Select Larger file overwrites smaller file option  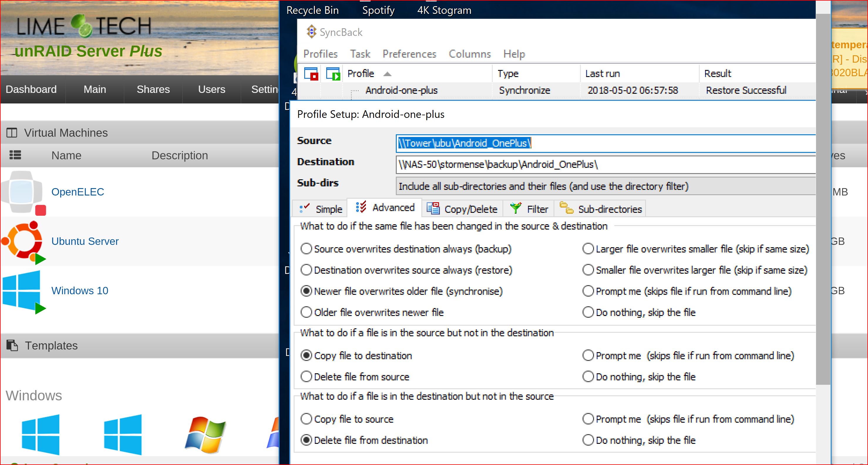click(588, 249)
